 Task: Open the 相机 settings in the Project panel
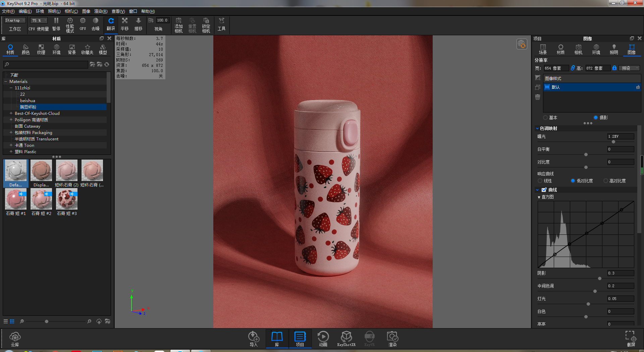[578, 50]
